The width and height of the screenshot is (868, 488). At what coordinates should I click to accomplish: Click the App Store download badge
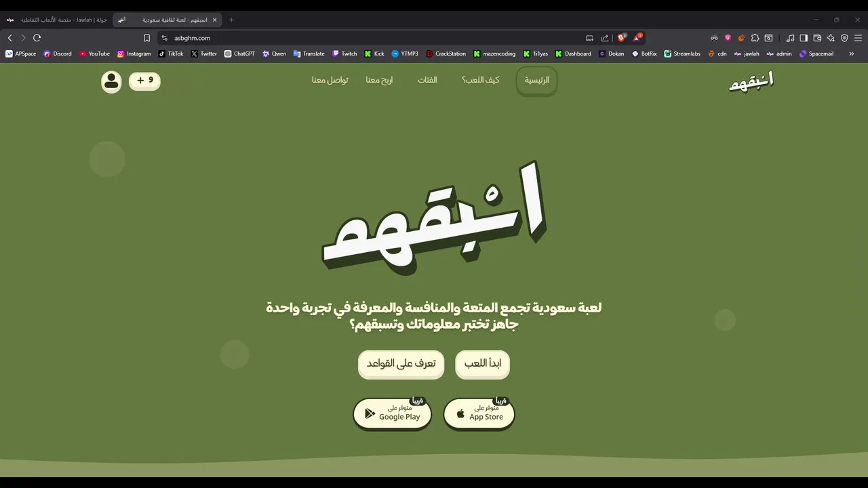479,413
